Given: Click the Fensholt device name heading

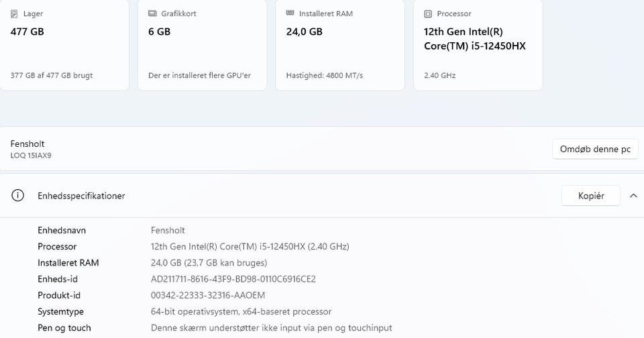Looking at the screenshot, I should point(28,144).
